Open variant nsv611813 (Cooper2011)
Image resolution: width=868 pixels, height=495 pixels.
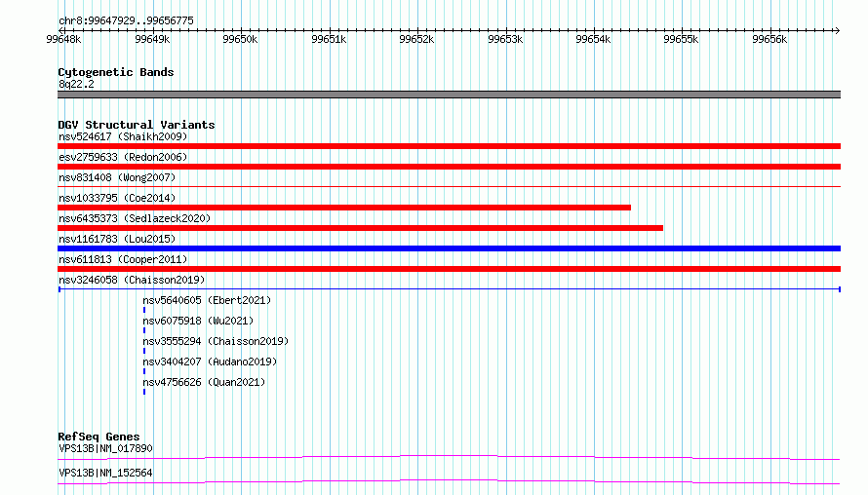123,259
